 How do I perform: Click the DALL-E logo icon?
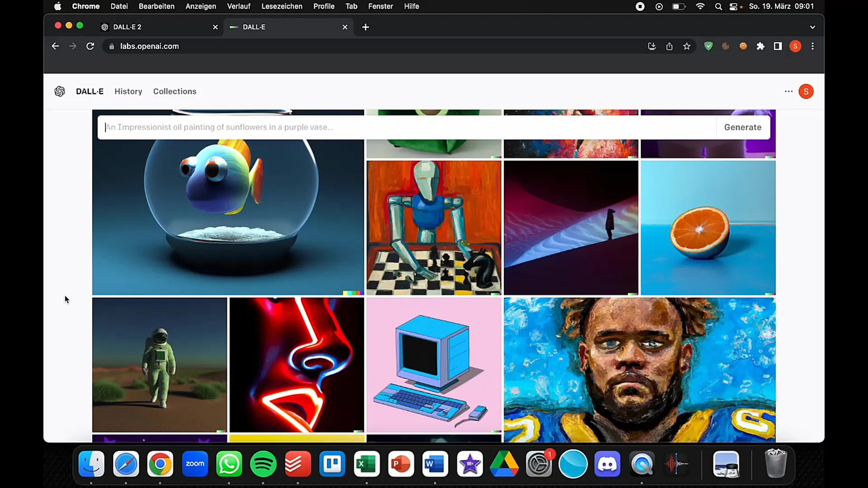tap(60, 91)
